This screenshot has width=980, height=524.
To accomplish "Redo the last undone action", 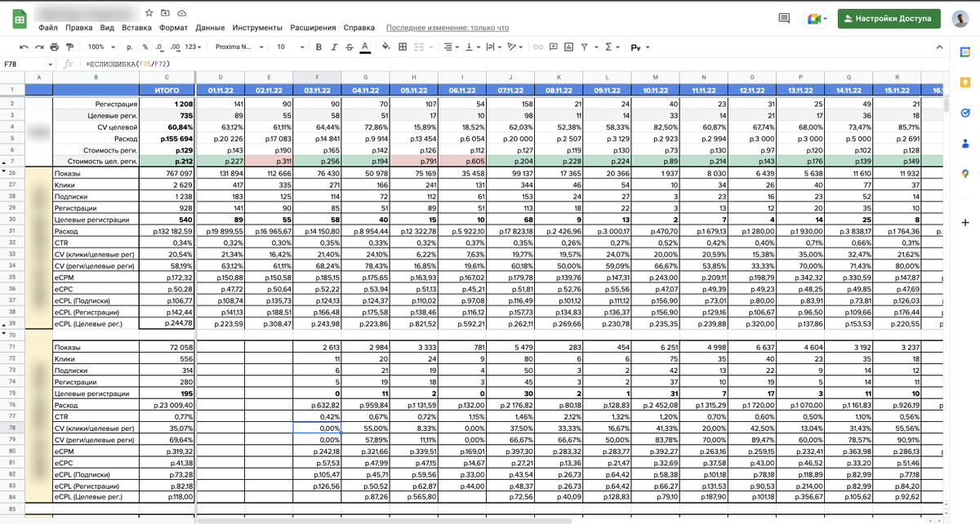I will coord(40,47).
